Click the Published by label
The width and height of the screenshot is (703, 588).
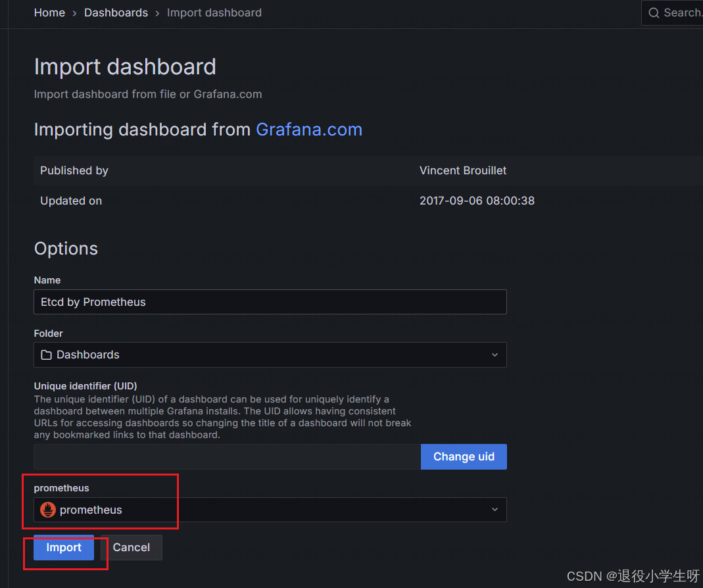click(74, 170)
